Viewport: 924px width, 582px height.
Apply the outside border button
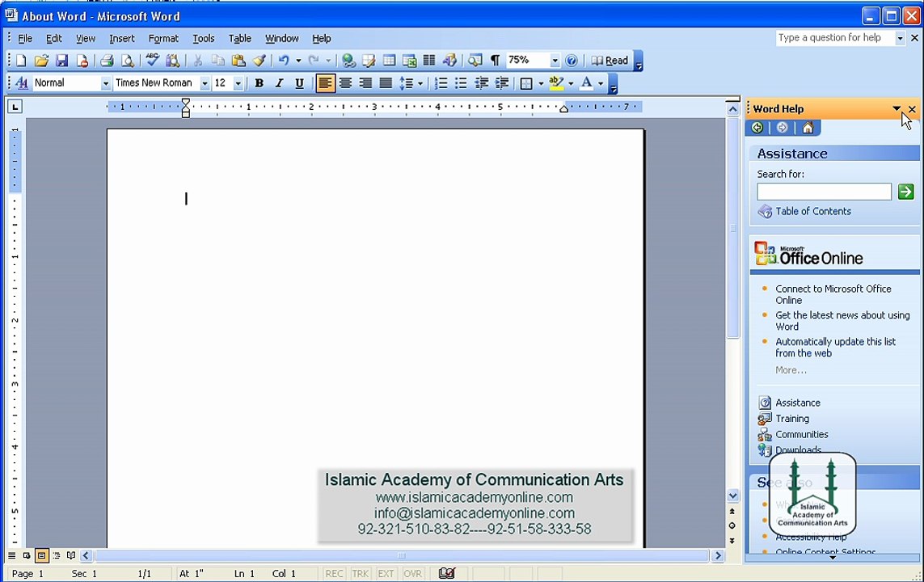526,83
